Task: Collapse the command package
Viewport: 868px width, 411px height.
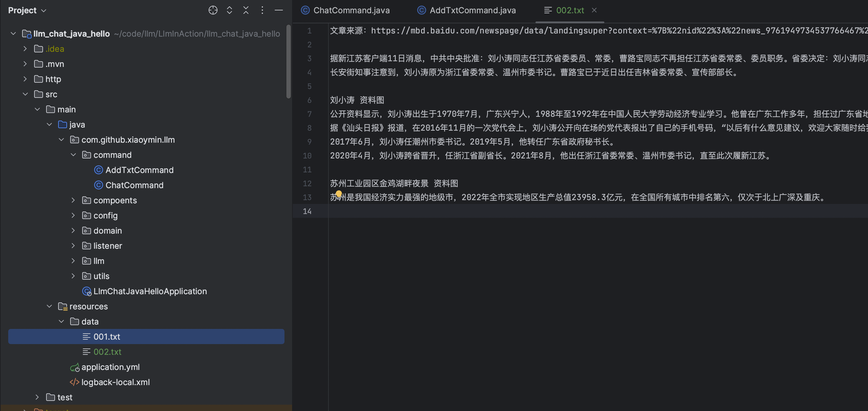Action: tap(73, 155)
